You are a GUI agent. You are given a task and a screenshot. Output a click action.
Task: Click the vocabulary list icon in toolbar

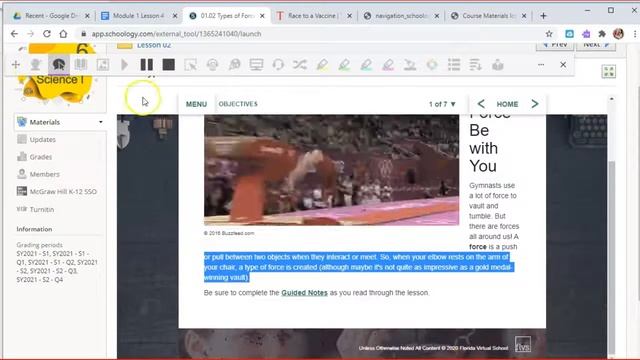pos(454,64)
